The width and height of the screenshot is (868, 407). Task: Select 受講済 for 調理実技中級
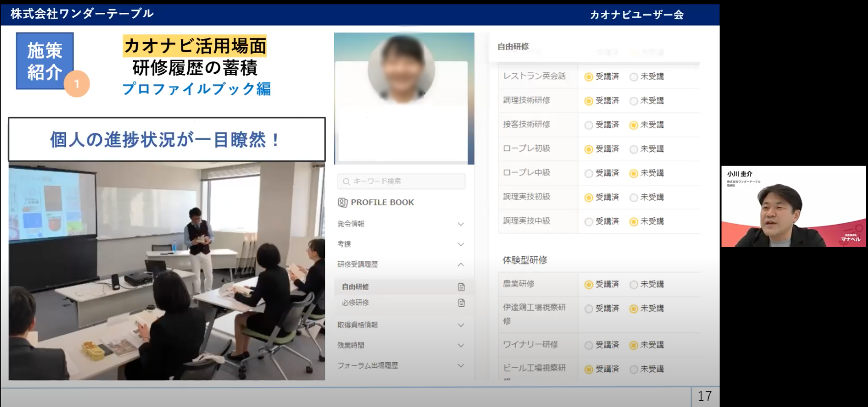pyautogui.click(x=588, y=222)
